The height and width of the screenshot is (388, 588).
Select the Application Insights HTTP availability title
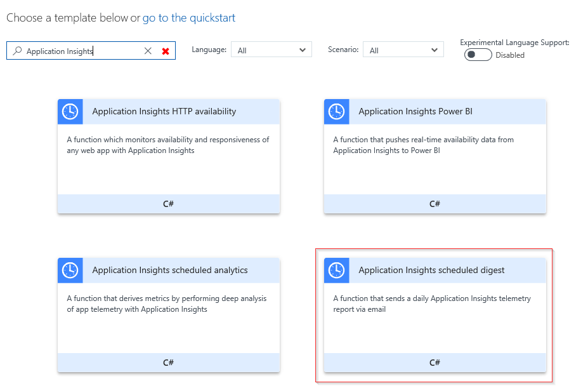coord(164,112)
